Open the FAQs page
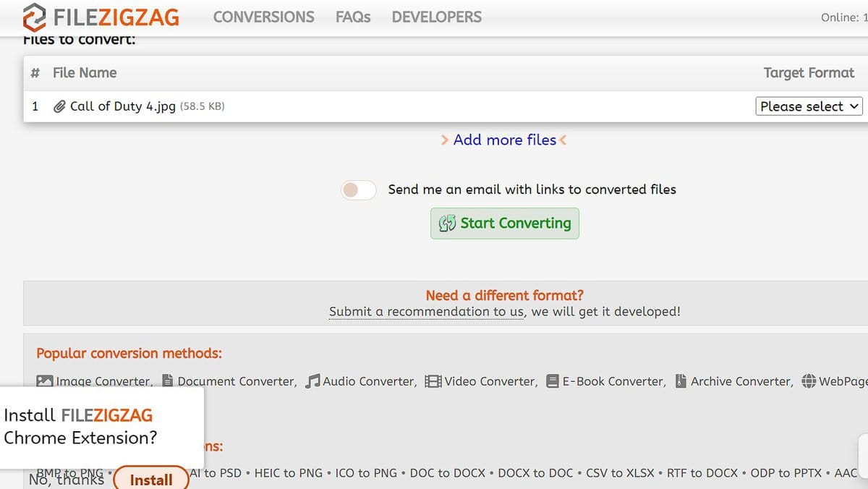The width and height of the screenshot is (868, 489). pos(353,17)
